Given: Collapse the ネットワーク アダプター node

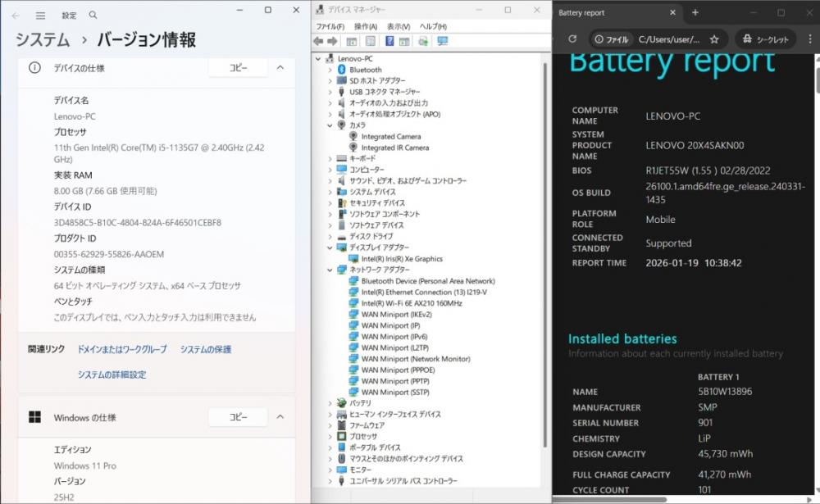Looking at the screenshot, I should click(330, 270).
